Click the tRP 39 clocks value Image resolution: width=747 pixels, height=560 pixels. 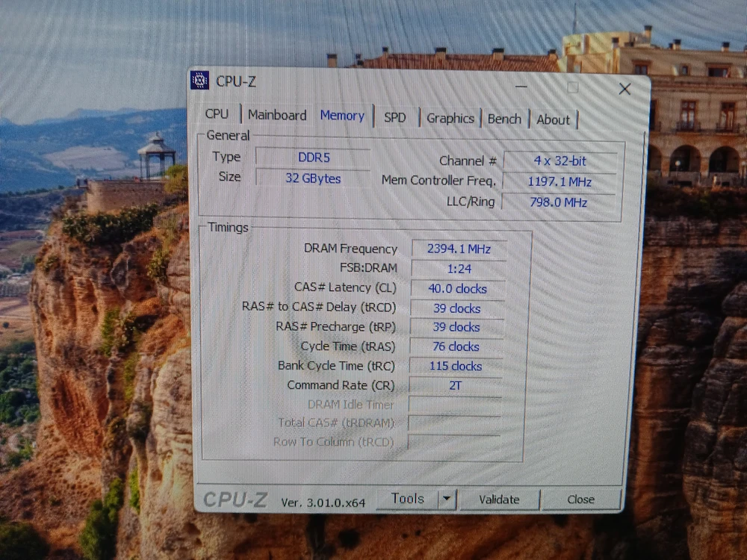pyautogui.click(x=456, y=328)
